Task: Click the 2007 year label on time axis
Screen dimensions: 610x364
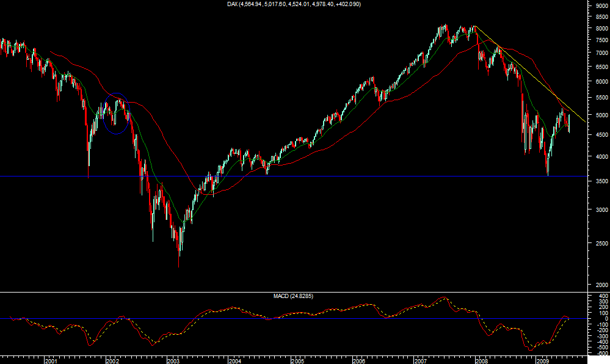Action: click(421, 361)
